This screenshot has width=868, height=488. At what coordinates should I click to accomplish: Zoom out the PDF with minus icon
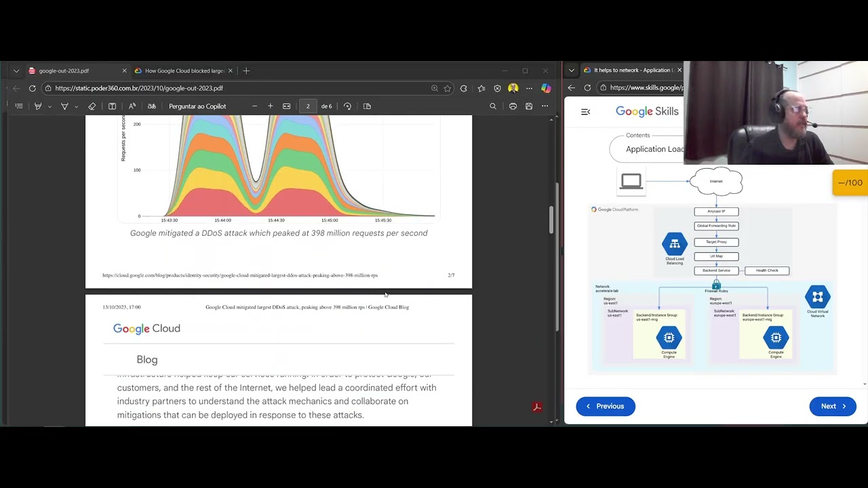tap(254, 106)
